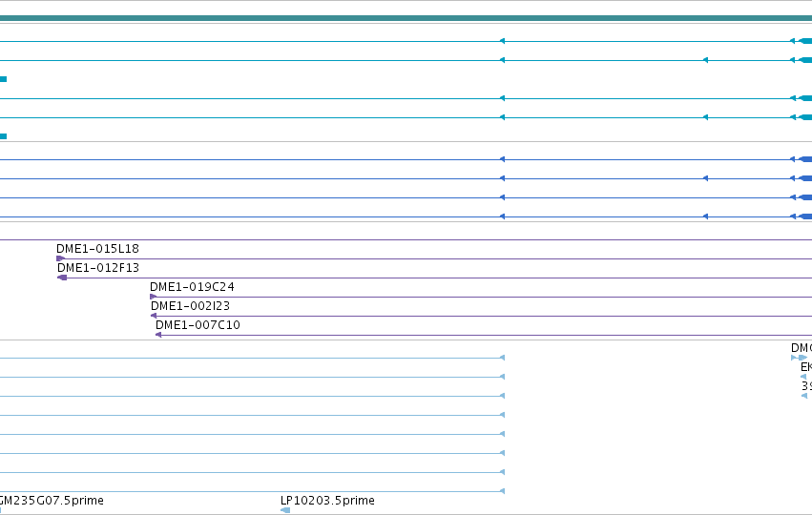Select the arrow glyph under DME1-007C10

click(158, 335)
